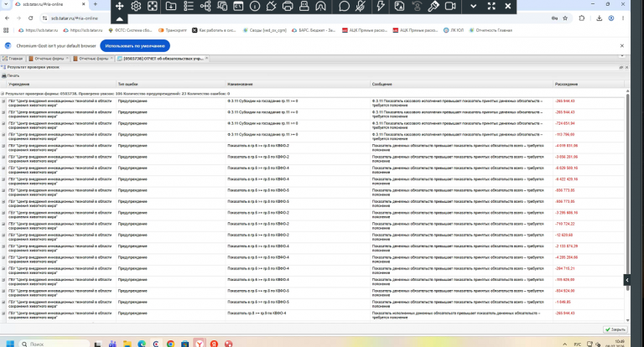Open the terminal console icon in remote toolbar
The width and height of the screenshot is (644, 347).
pos(238,6)
